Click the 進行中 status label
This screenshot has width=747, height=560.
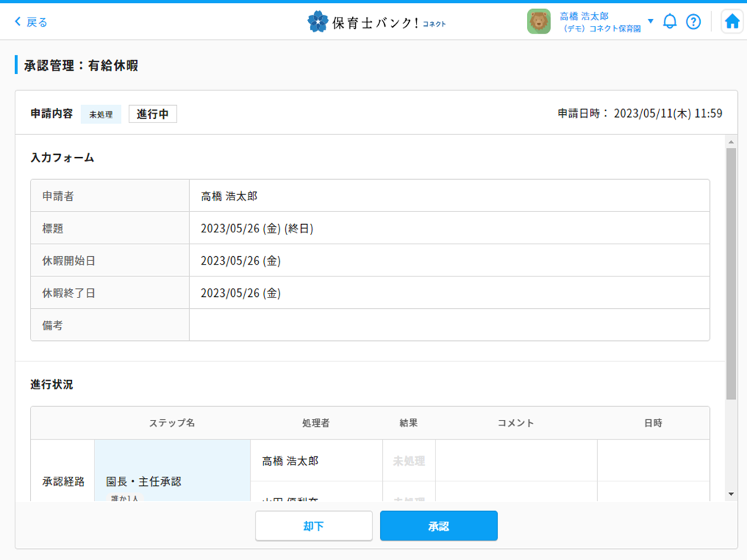tap(153, 114)
